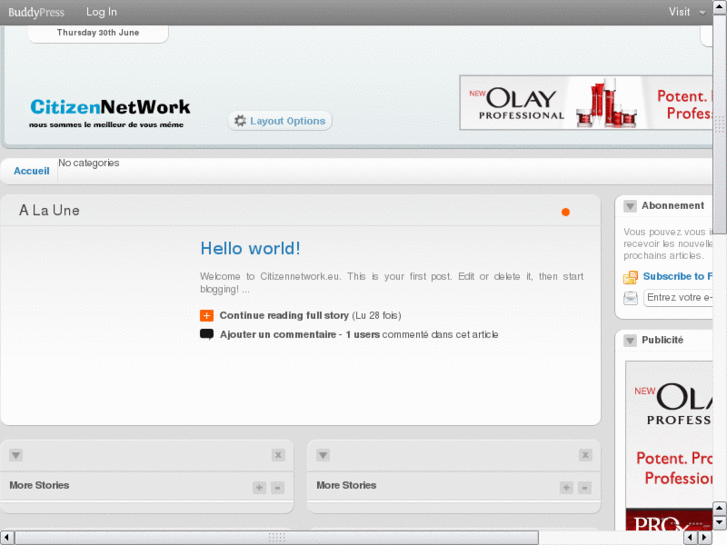
Task: Click the vertical scrollbar down arrow
Action: click(719, 523)
